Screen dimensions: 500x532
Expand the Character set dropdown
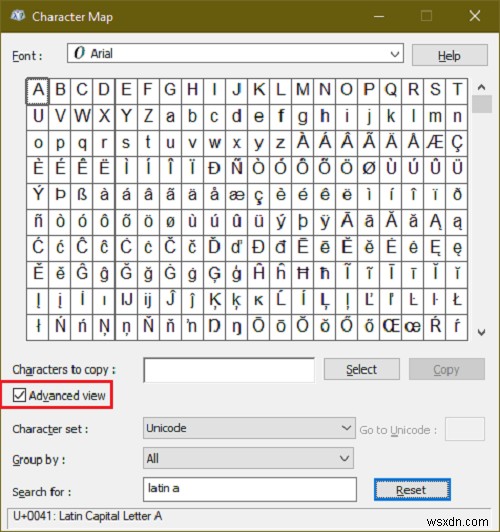[249, 428]
